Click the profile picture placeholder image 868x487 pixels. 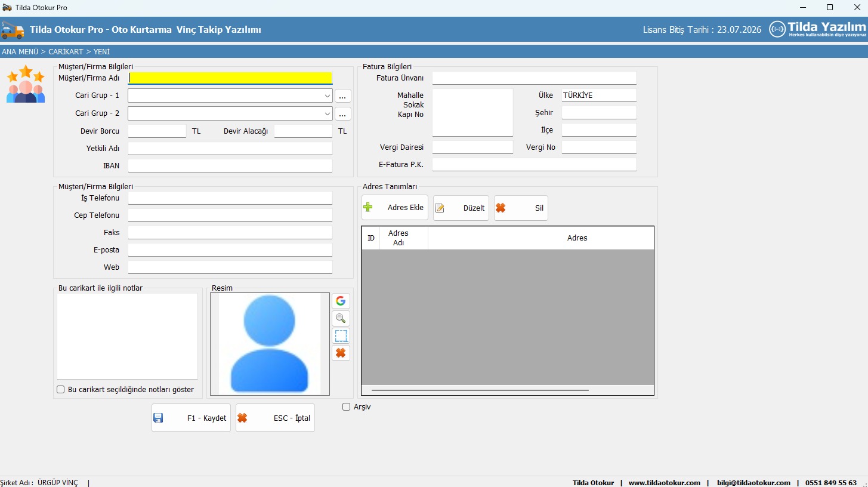270,344
